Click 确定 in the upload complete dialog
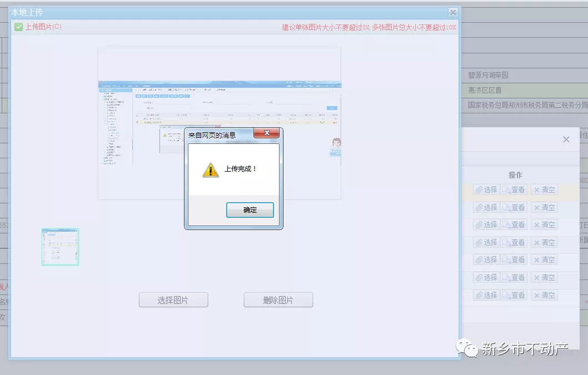This screenshot has width=588, height=375. click(250, 210)
